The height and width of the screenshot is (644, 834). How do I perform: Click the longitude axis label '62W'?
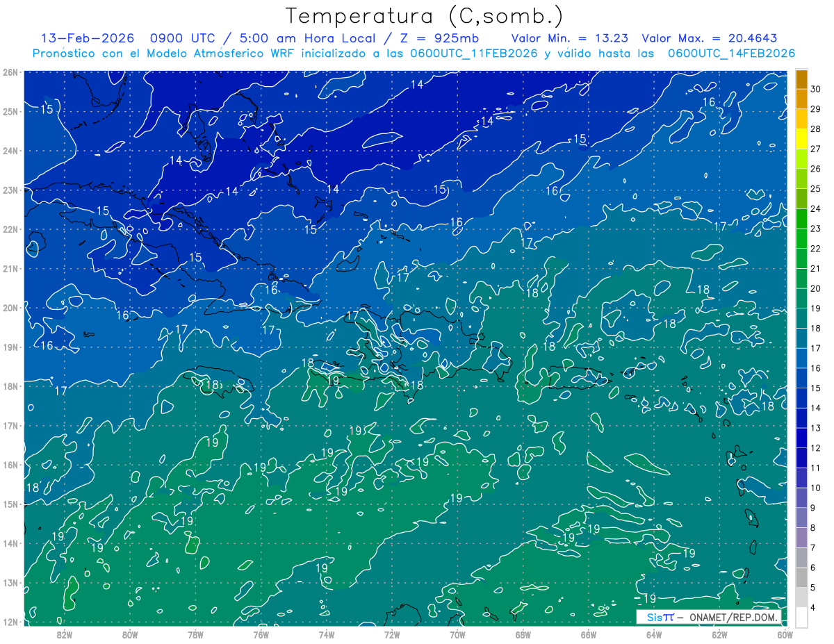(719, 634)
